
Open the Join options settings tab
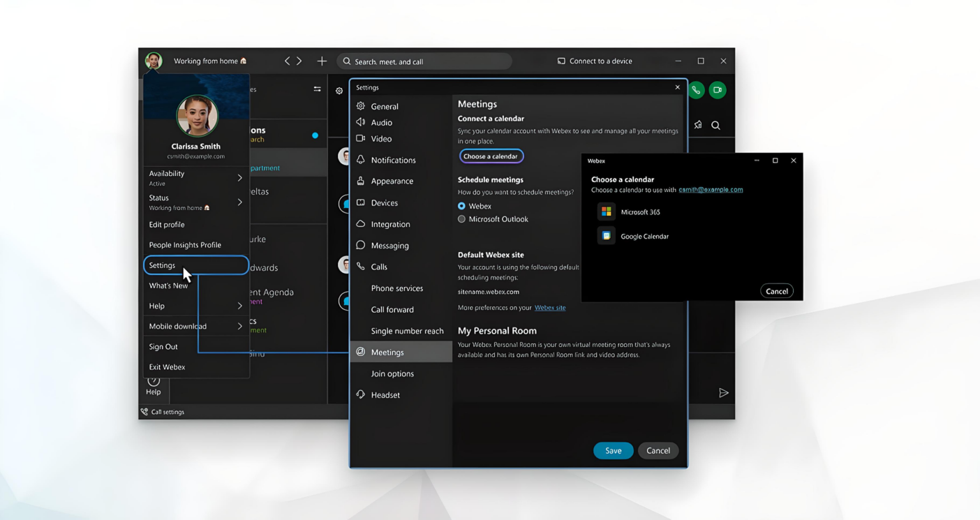392,373
